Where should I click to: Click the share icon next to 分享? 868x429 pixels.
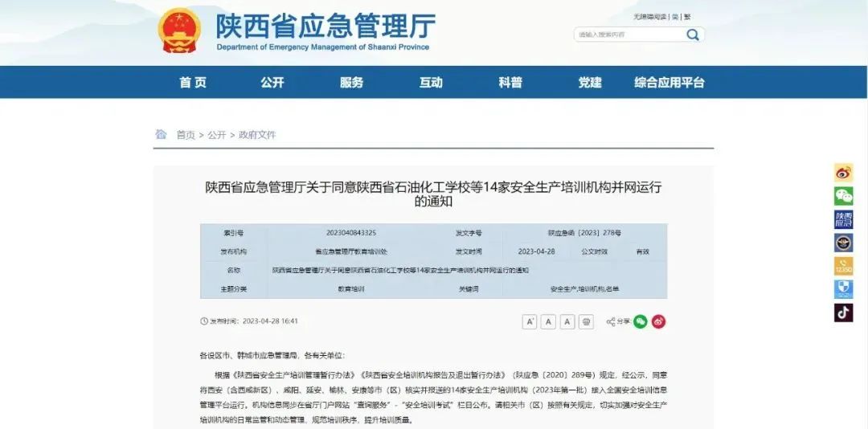(611, 321)
